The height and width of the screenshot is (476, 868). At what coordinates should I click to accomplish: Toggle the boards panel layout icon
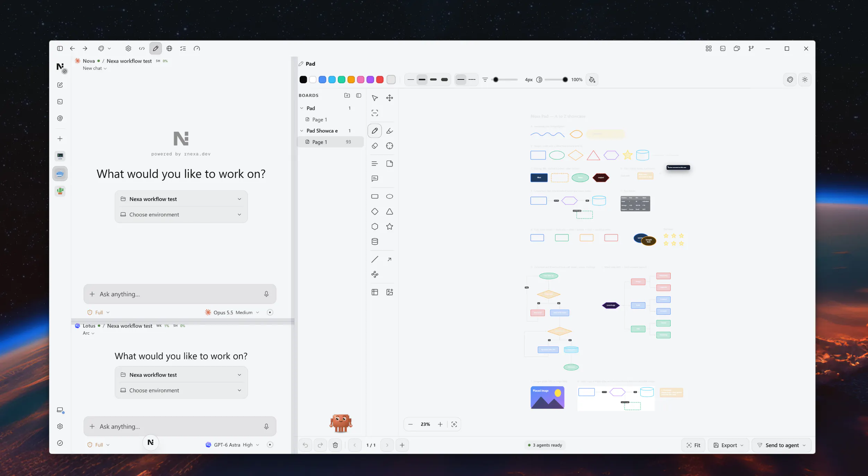coord(359,95)
